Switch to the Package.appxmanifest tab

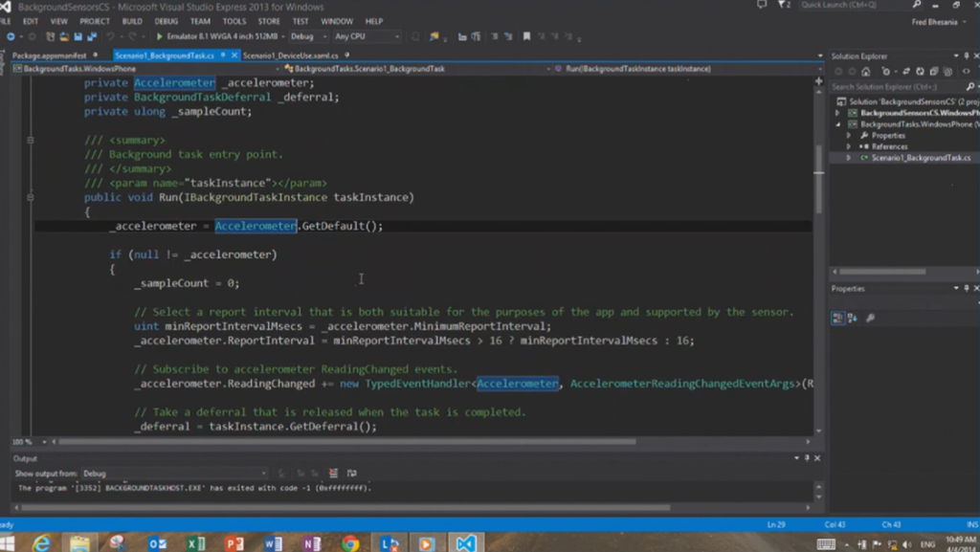[50, 55]
